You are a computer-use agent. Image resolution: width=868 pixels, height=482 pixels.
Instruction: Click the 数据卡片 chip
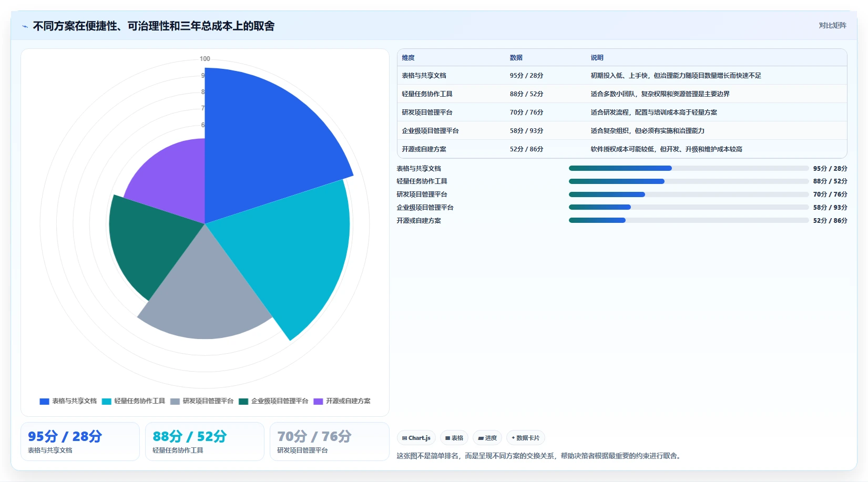pyautogui.click(x=525, y=438)
